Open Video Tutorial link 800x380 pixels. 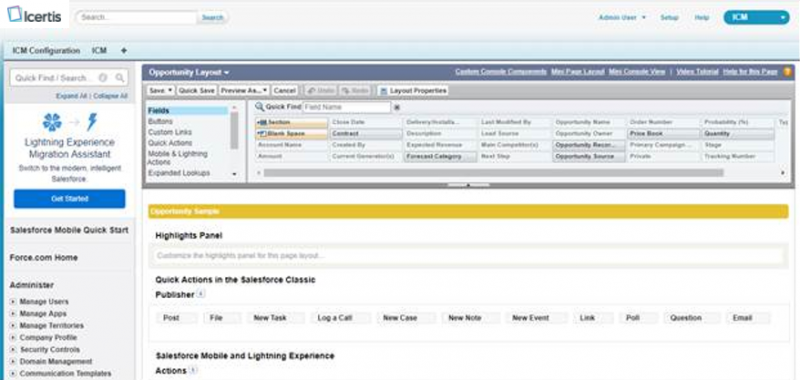[x=697, y=72]
